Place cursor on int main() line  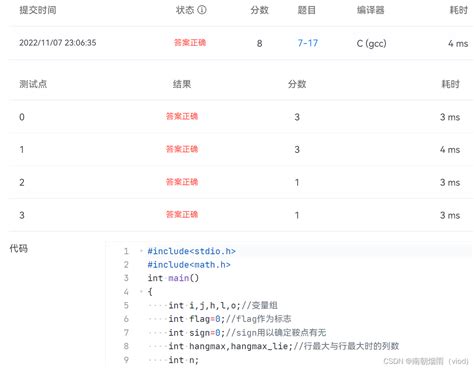pyautogui.click(x=173, y=278)
